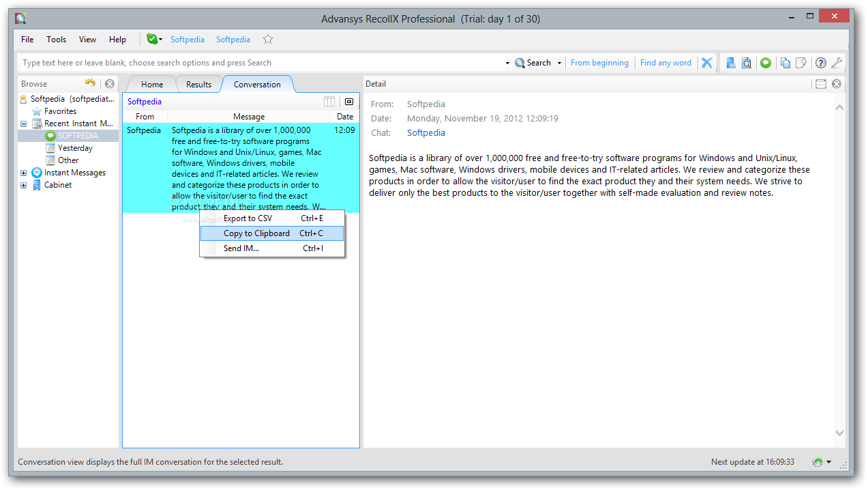
Task: Click the yellow undo arrow in Browse
Action: pyautogui.click(x=90, y=83)
